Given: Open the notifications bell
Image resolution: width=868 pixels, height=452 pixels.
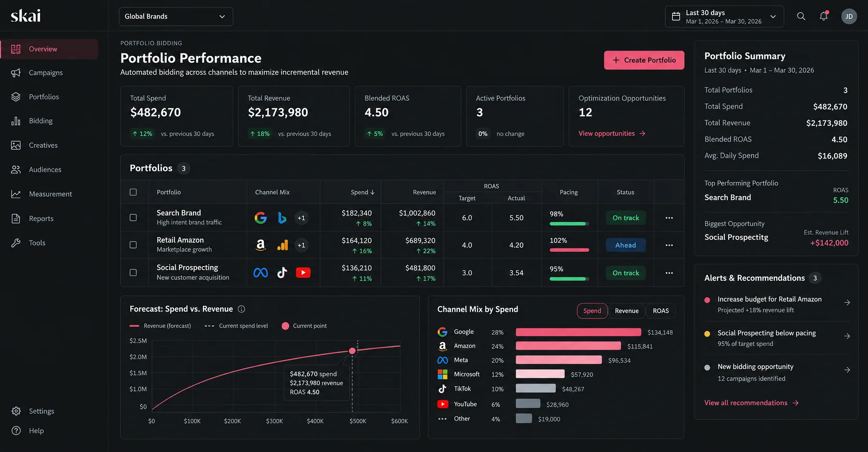Looking at the screenshot, I should point(824,16).
